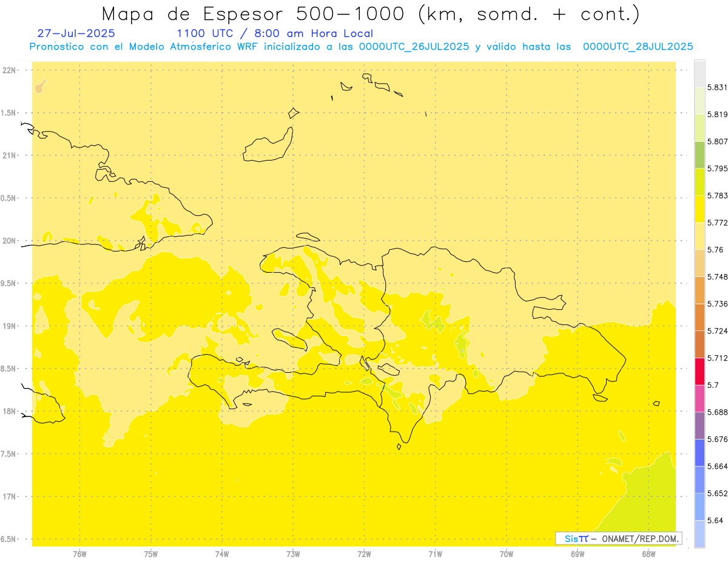Click the legend value '5.819'
Viewport: 728px width, 562px height.
[717, 115]
